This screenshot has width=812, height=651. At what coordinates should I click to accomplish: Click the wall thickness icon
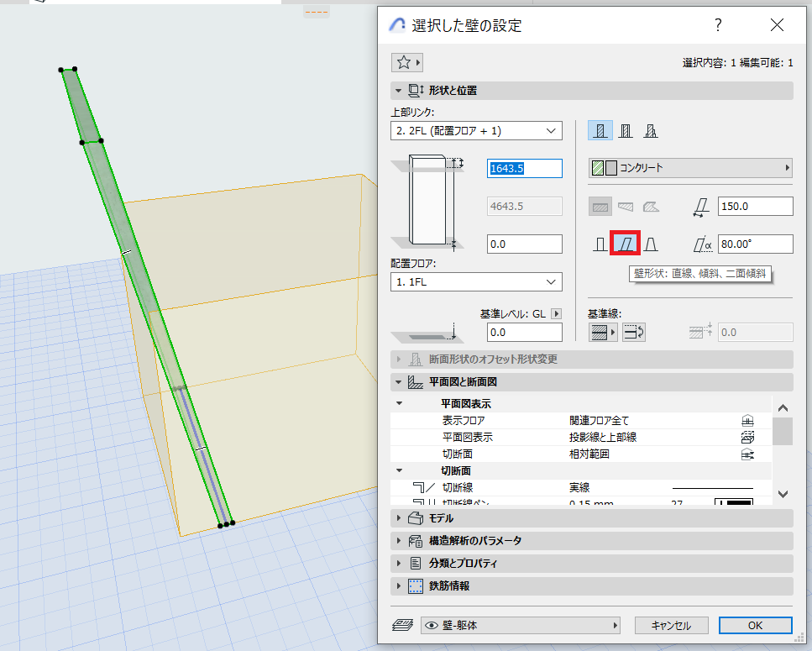pyautogui.click(x=701, y=207)
